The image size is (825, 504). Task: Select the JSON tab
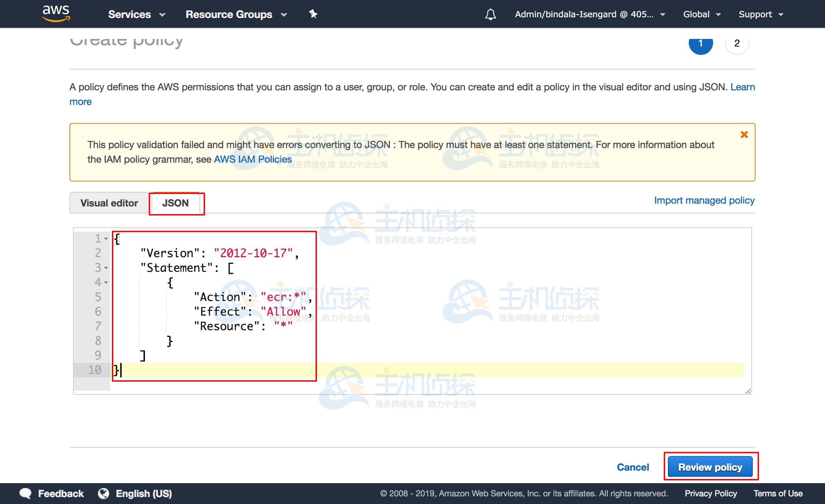175,203
